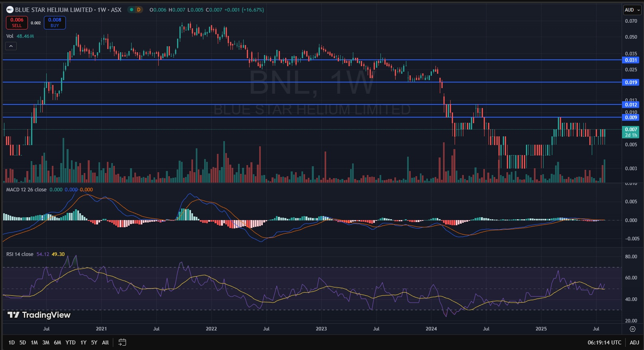The image size is (644, 350).
Task: Click the 80.00 RSI scale value
Action: (x=631, y=257)
